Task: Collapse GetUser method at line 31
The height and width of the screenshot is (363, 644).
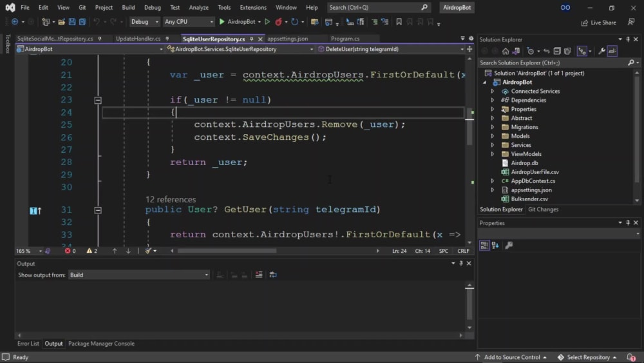Action: (98, 210)
